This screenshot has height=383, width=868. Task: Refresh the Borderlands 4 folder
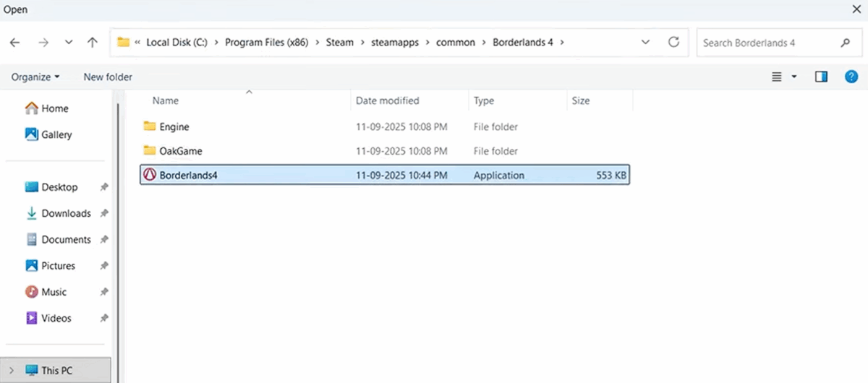[673, 42]
